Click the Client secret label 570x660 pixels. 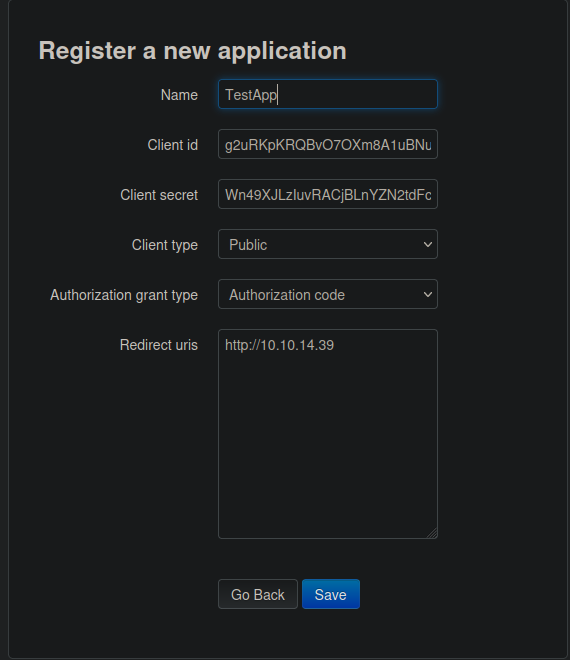(x=159, y=195)
